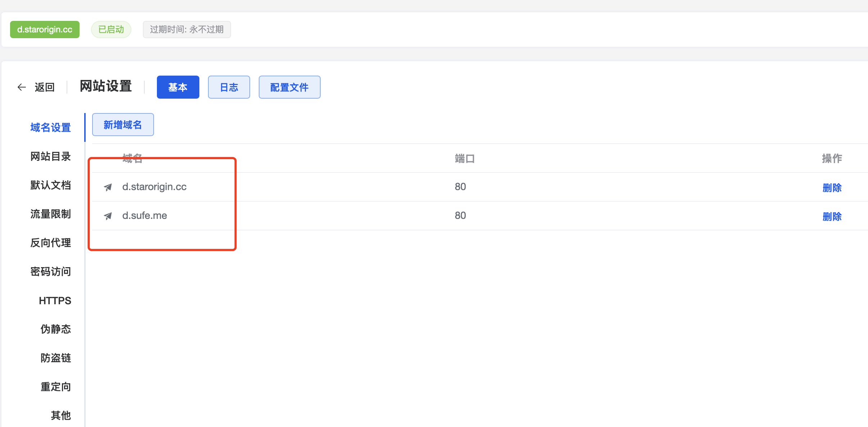Delete the d.starorigin.cc domain row
The height and width of the screenshot is (427, 868).
[832, 188]
